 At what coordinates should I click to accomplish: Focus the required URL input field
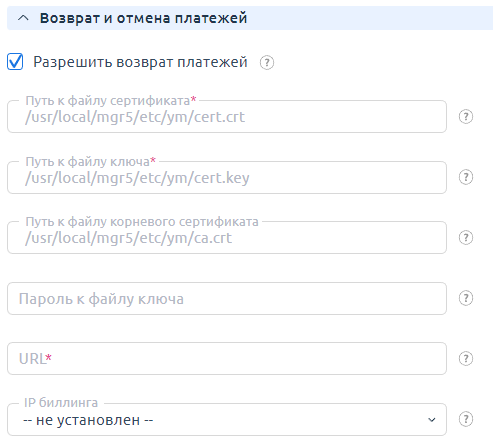pyautogui.click(x=227, y=359)
